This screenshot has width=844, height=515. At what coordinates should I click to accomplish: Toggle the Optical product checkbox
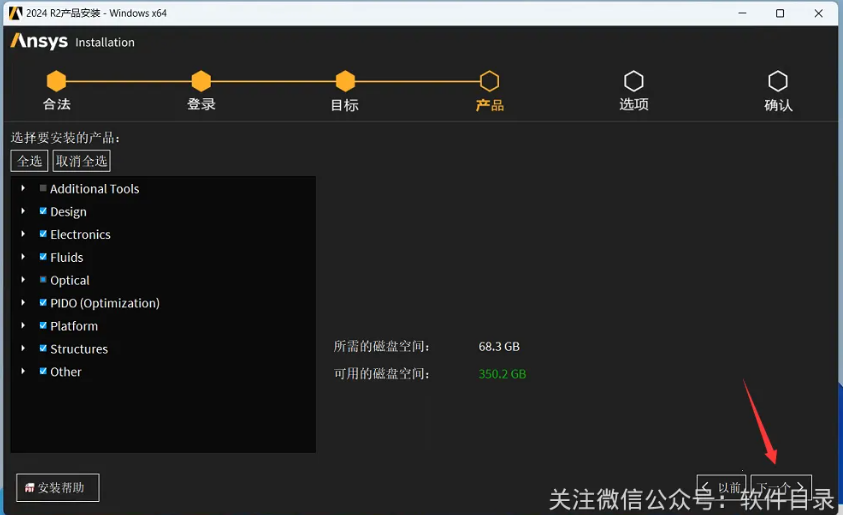(43, 280)
